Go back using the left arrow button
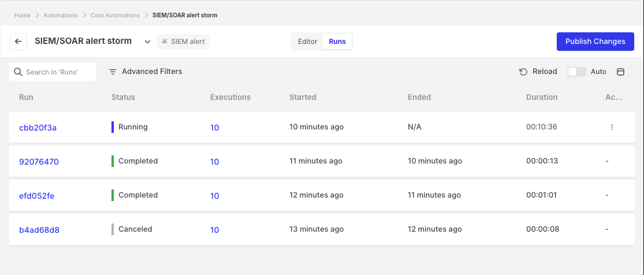 click(x=18, y=42)
